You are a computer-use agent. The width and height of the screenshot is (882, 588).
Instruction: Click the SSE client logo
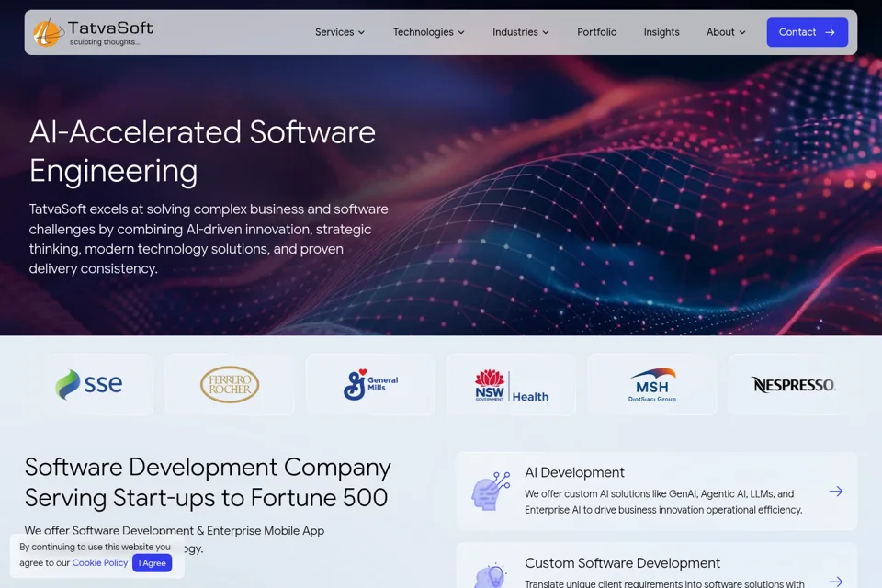89,384
